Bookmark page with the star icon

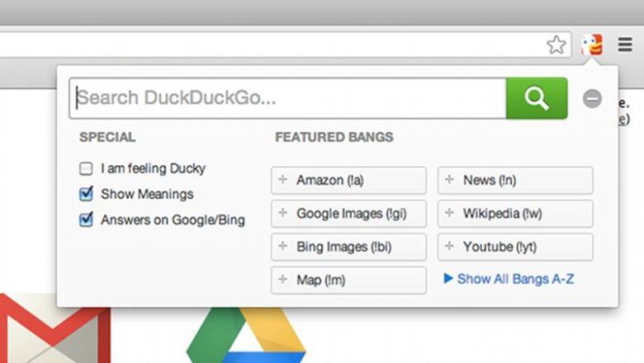556,45
